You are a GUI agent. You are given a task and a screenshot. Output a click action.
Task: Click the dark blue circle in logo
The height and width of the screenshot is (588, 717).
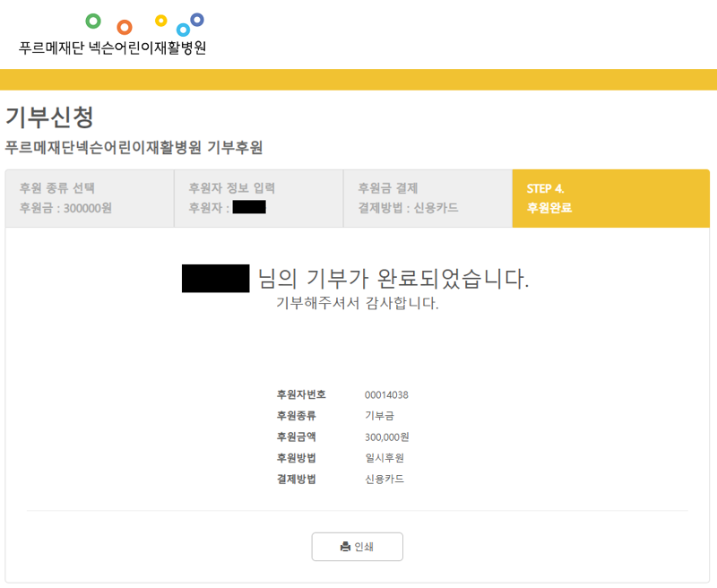click(x=197, y=19)
